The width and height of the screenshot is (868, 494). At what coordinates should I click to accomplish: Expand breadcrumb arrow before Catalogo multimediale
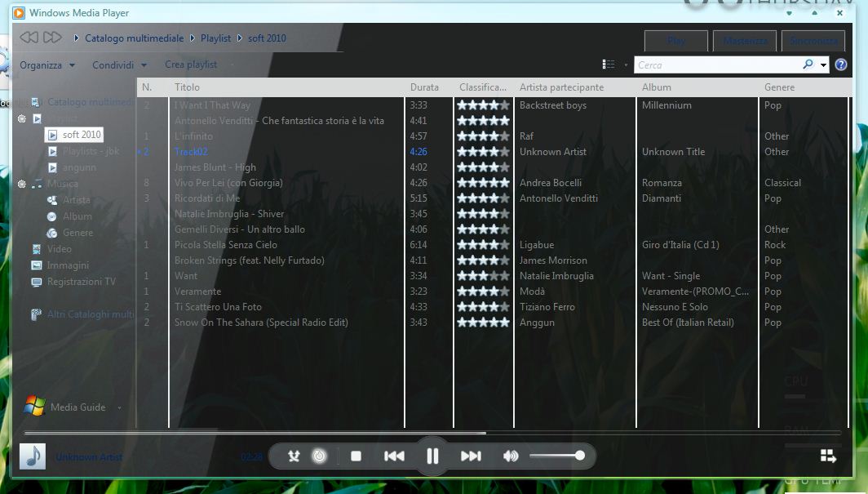[x=77, y=38]
